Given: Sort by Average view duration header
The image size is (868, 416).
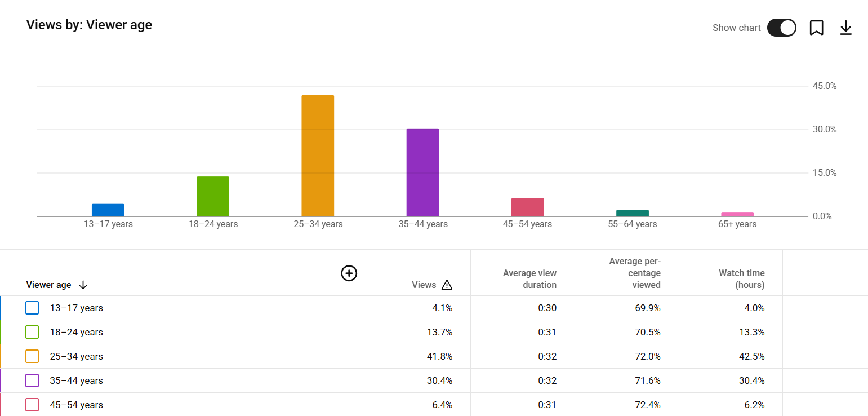Looking at the screenshot, I should 529,279.
